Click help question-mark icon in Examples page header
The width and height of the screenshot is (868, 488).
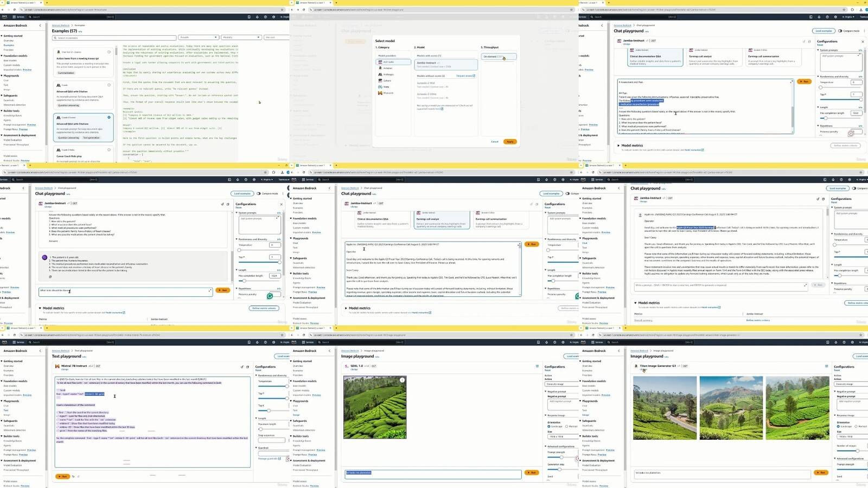[266, 17]
